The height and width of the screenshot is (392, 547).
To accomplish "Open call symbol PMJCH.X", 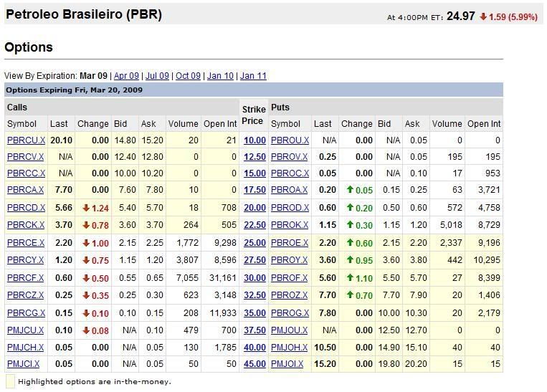I will (x=26, y=348).
